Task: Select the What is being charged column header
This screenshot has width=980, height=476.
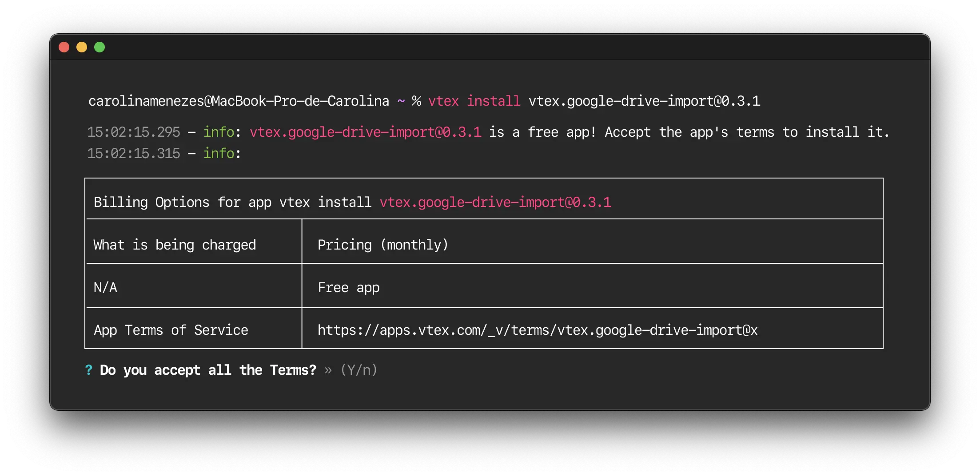Action: [x=175, y=244]
